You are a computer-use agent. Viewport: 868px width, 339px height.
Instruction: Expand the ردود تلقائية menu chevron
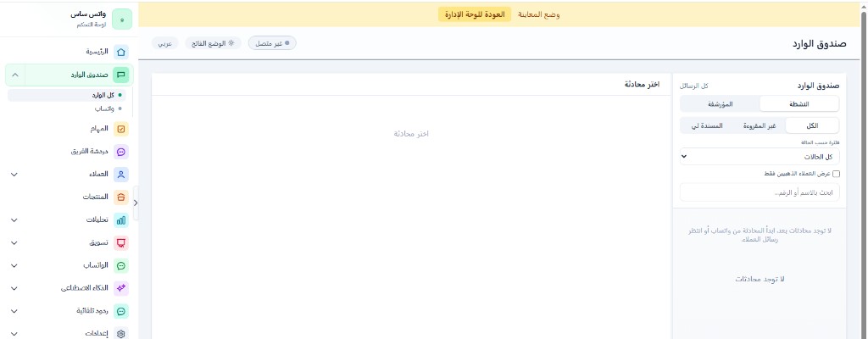pyautogui.click(x=14, y=311)
